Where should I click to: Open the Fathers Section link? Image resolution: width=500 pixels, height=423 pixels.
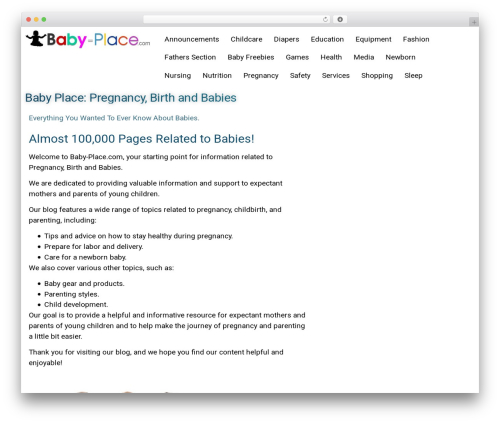(x=190, y=57)
